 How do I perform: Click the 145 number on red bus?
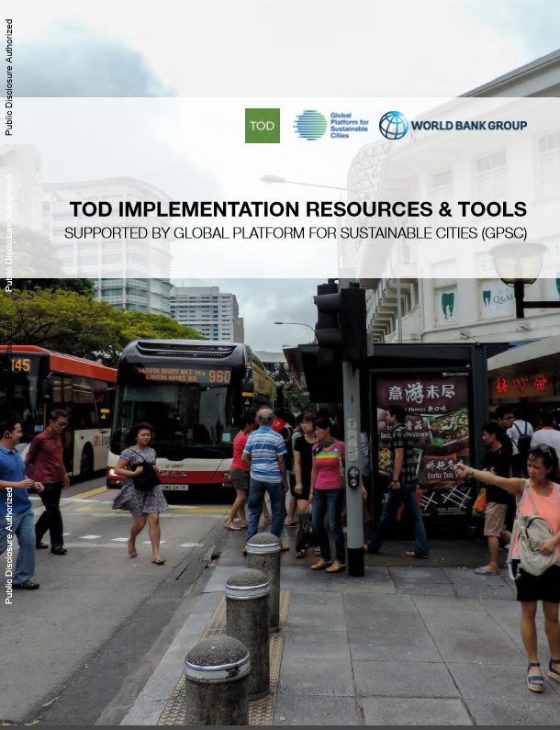click(x=20, y=365)
